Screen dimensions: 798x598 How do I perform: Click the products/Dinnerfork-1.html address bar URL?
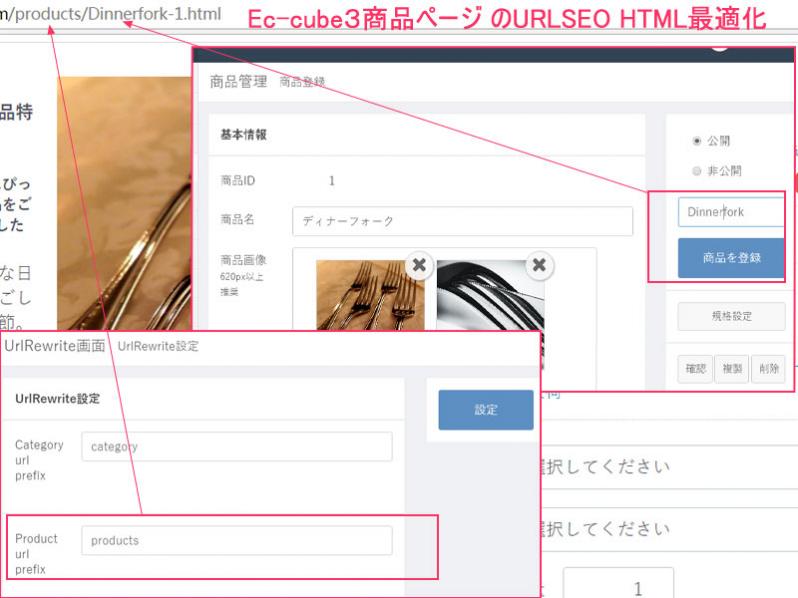(110, 14)
